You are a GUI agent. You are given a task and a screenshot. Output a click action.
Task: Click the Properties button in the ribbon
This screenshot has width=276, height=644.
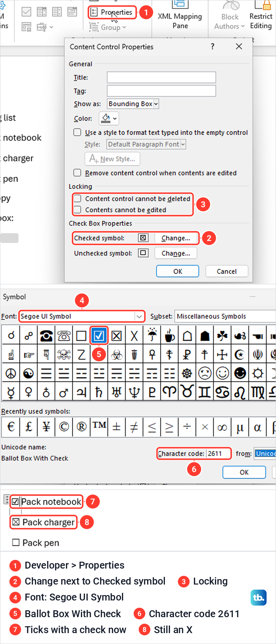pos(112,12)
